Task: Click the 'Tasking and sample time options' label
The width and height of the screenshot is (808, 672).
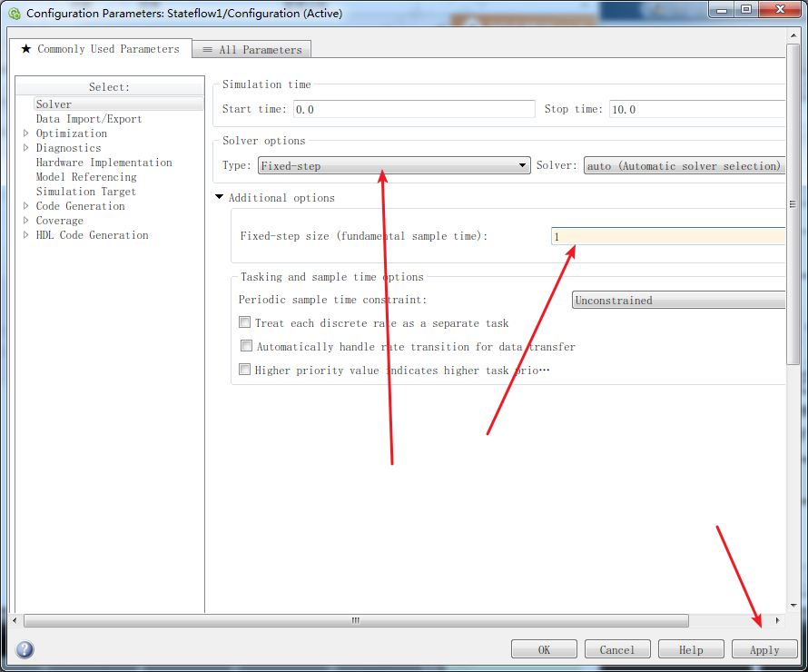Action: click(x=332, y=277)
